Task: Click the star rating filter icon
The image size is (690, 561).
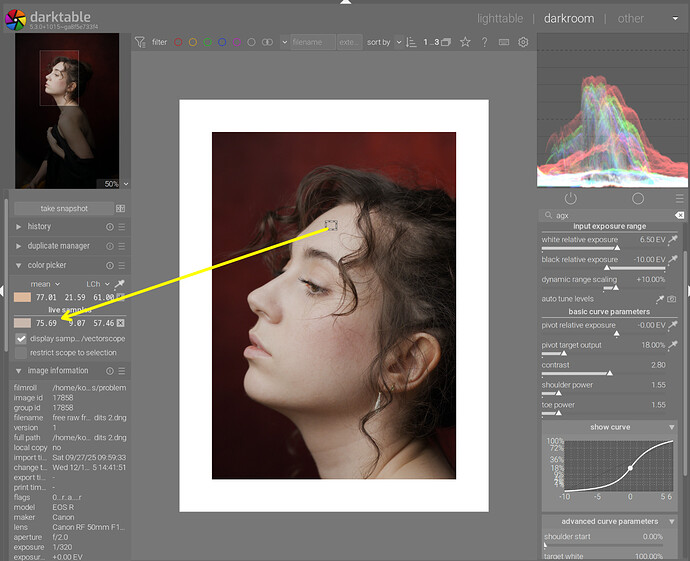Action: click(x=465, y=43)
